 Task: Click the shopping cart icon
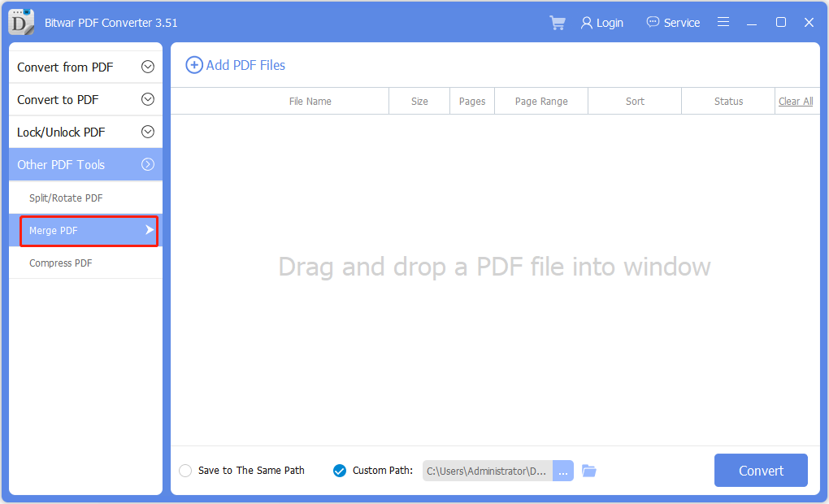pyautogui.click(x=558, y=23)
